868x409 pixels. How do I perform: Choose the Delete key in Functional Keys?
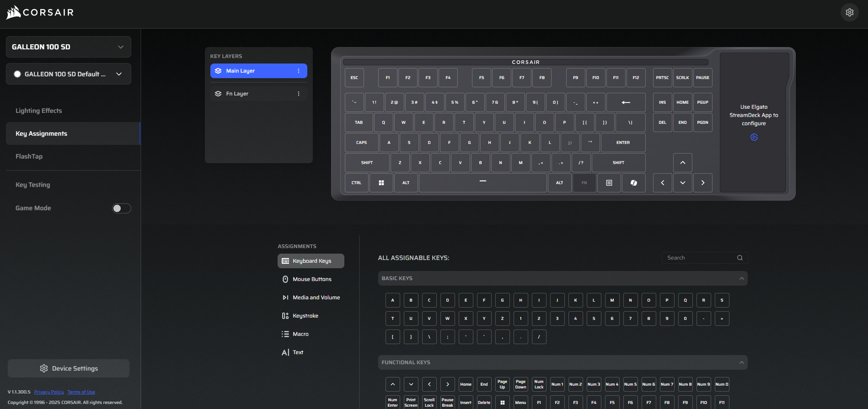(484, 403)
